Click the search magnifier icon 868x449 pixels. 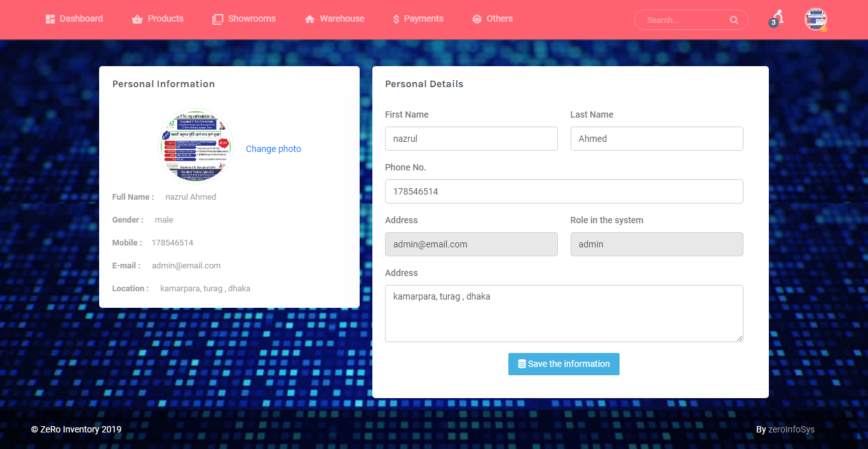coord(734,20)
